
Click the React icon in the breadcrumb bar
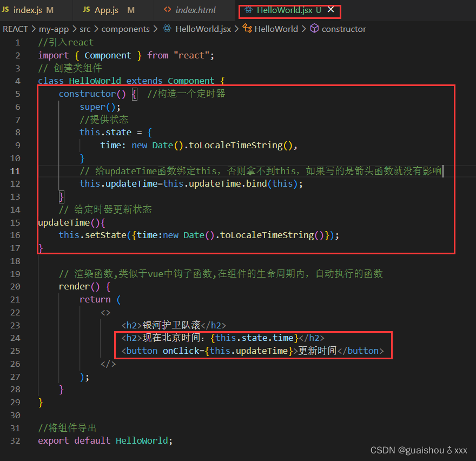(x=167, y=29)
